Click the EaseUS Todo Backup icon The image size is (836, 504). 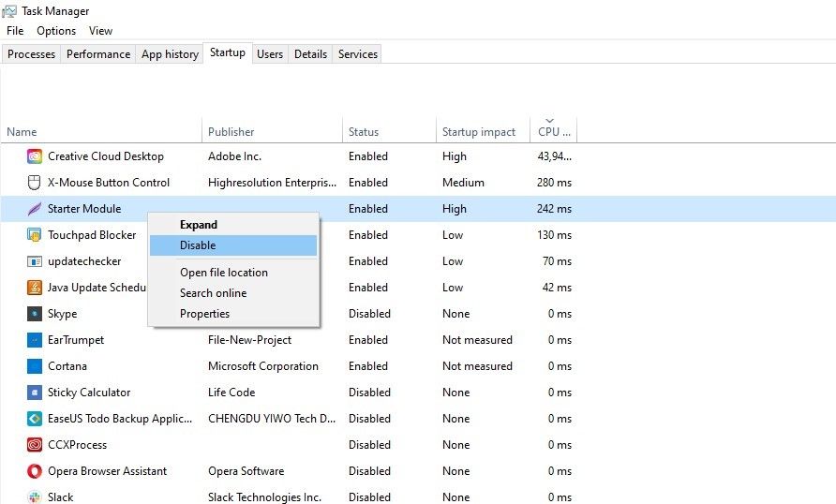click(35, 419)
